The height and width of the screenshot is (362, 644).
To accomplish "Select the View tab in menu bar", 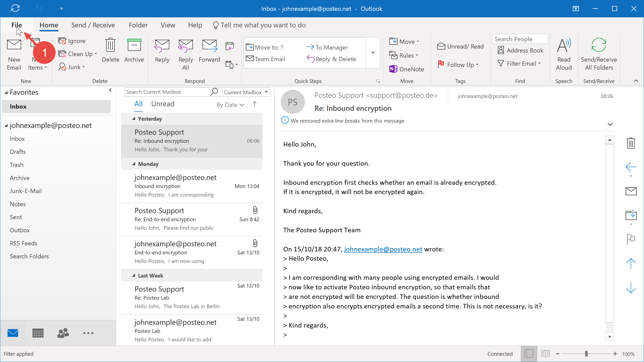I will pos(168,25).
